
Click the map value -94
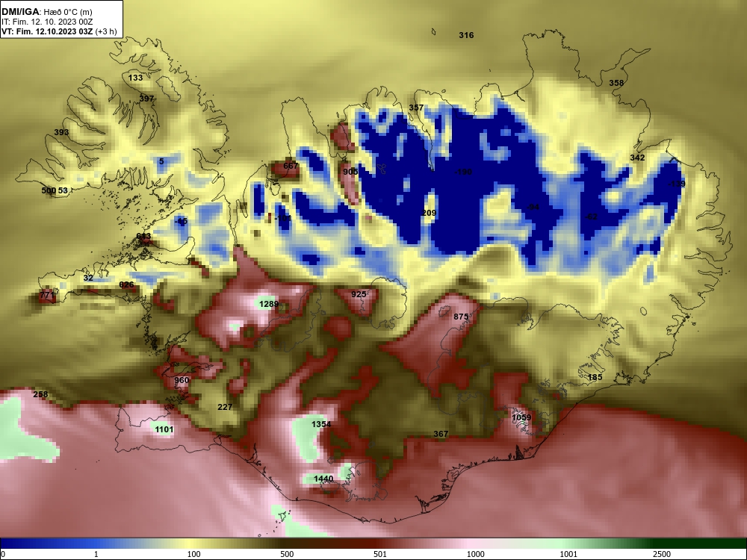tap(533, 207)
